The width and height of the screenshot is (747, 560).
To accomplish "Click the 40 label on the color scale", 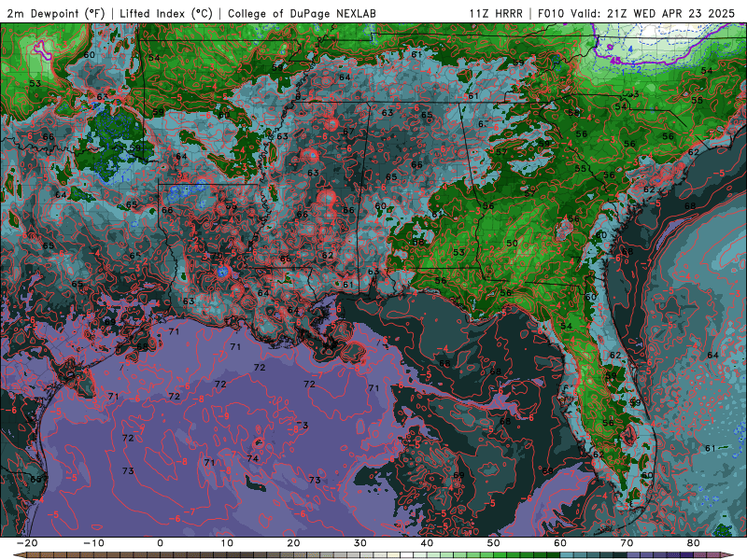I will [427, 543].
